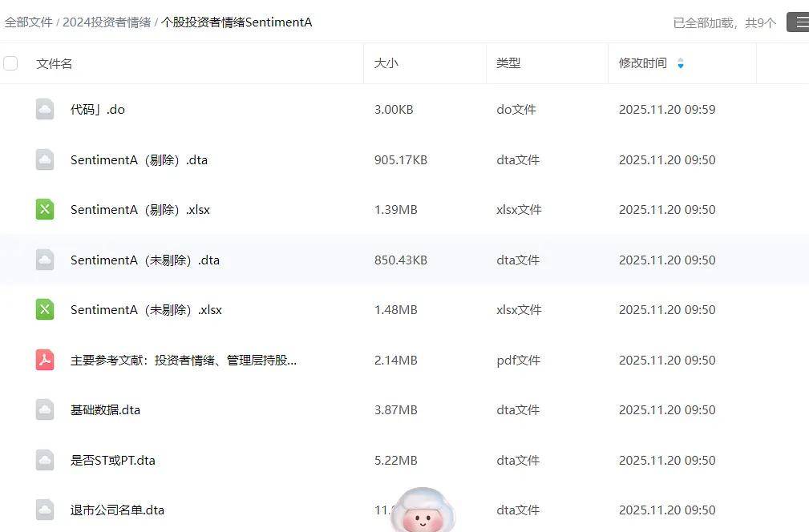Click the 2.14MB size cell
Viewport: 809px width, 532px height.
[x=396, y=360]
